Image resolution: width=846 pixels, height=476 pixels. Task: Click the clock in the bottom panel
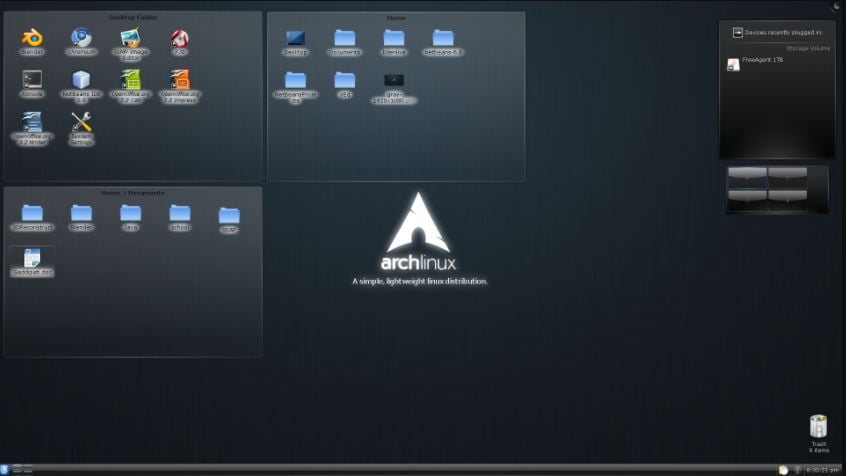[x=822, y=470]
